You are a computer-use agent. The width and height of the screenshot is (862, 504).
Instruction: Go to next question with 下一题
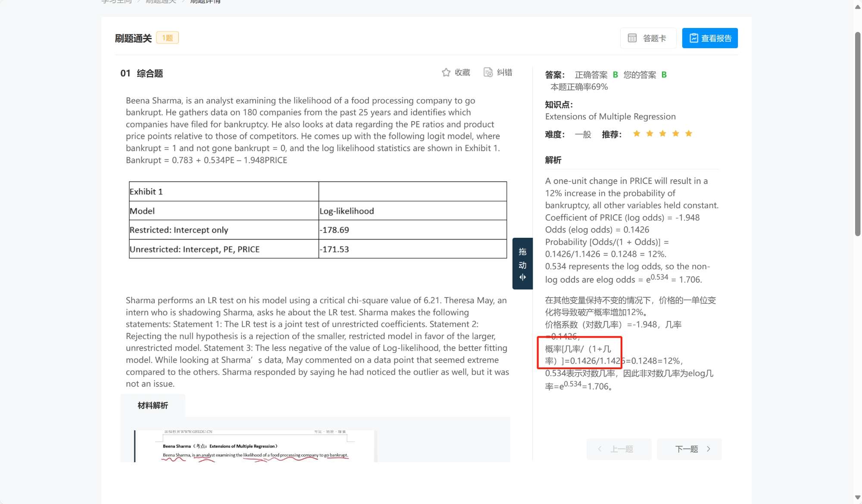click(x=689, y=449)
